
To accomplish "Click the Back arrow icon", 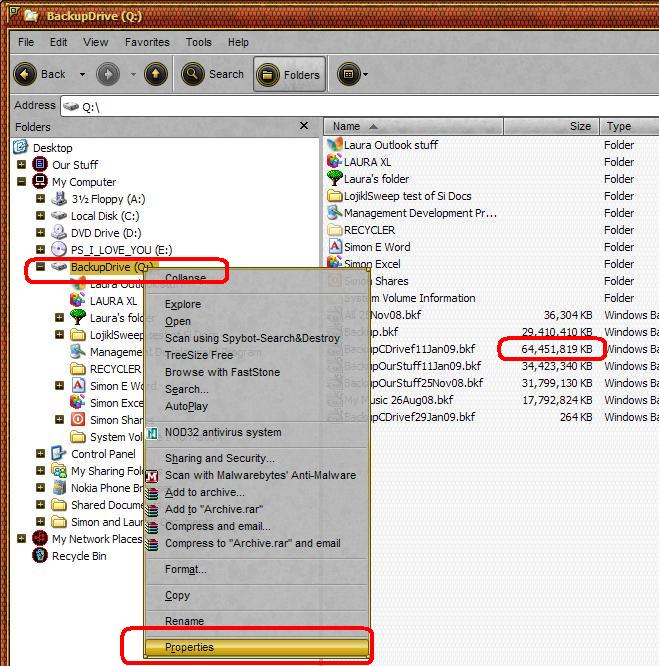I will 25,74.
